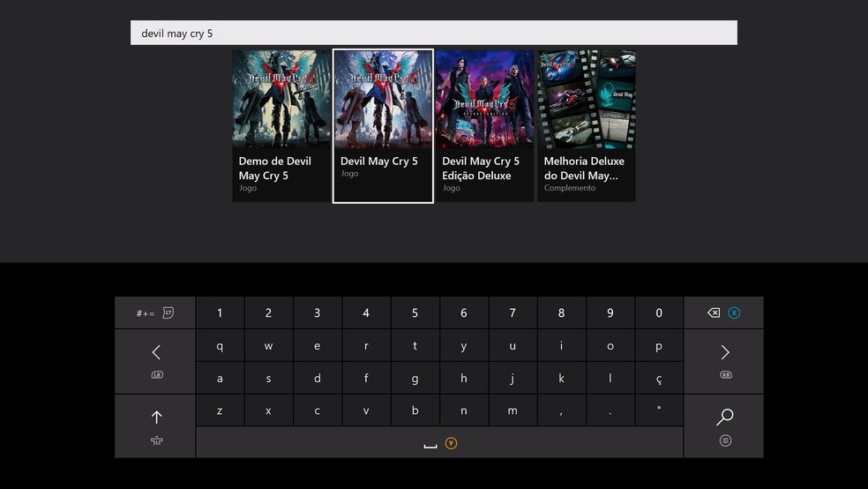Image resolution: width=868 pixels, height=489 pixels.
Task: Move cursor right with the right arrow key
Action: pos(723,362)
